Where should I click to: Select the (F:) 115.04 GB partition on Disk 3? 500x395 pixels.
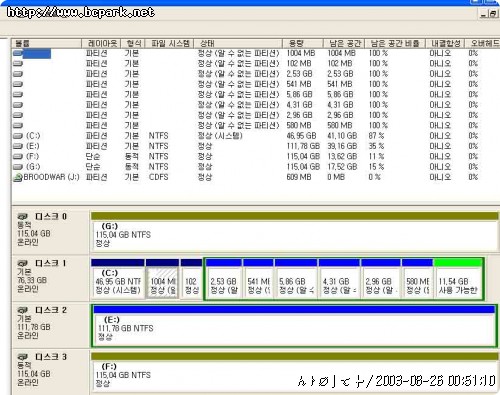[x=294, y=372]
